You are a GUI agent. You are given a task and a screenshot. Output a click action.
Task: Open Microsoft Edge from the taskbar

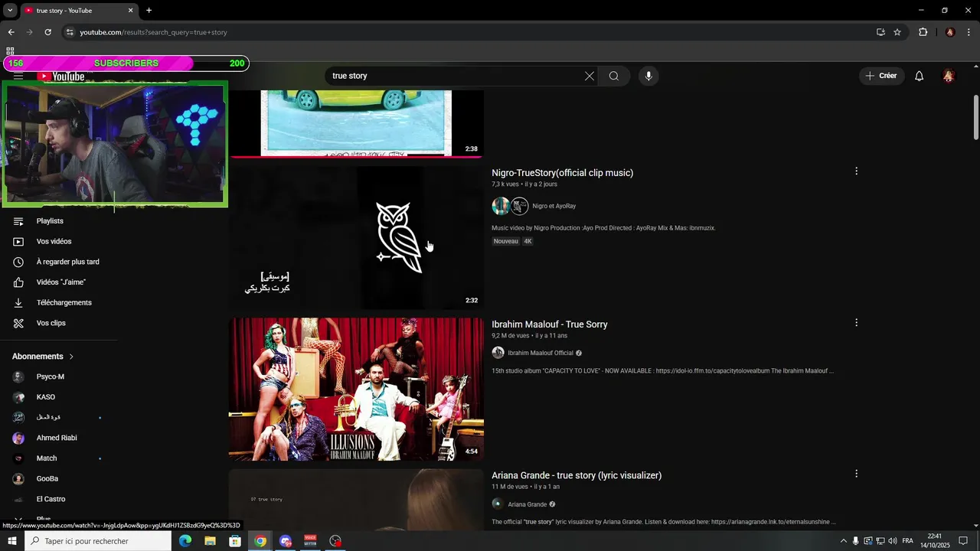coord(185,541)
